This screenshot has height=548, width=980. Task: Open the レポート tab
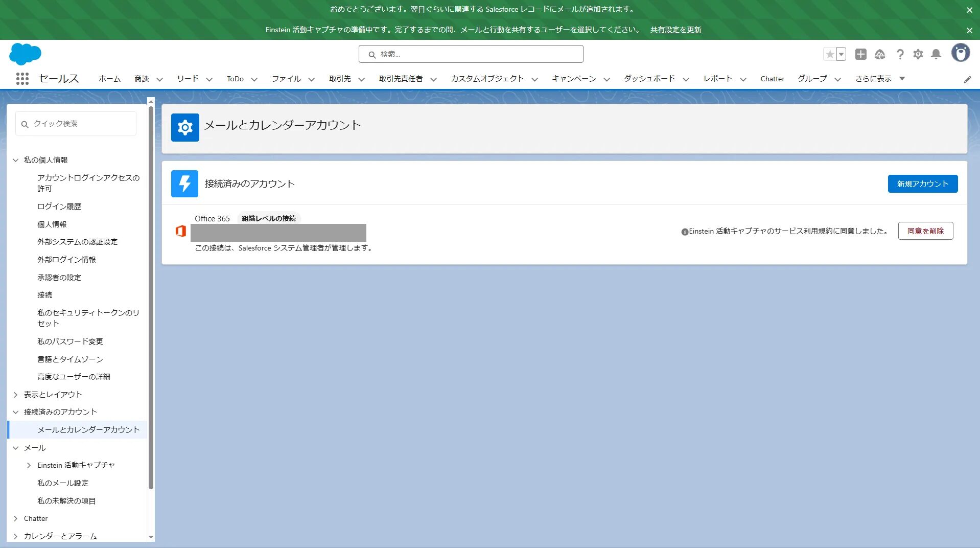[x=718, y=79]
